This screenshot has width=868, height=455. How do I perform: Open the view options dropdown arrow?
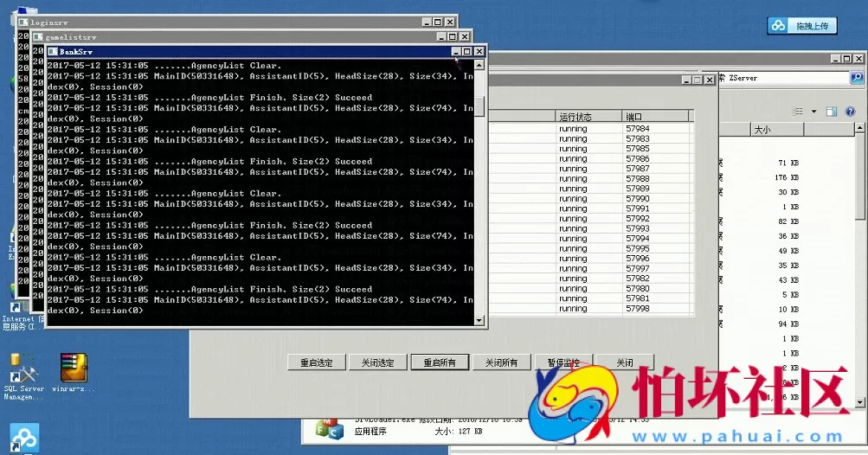point(813,112)
